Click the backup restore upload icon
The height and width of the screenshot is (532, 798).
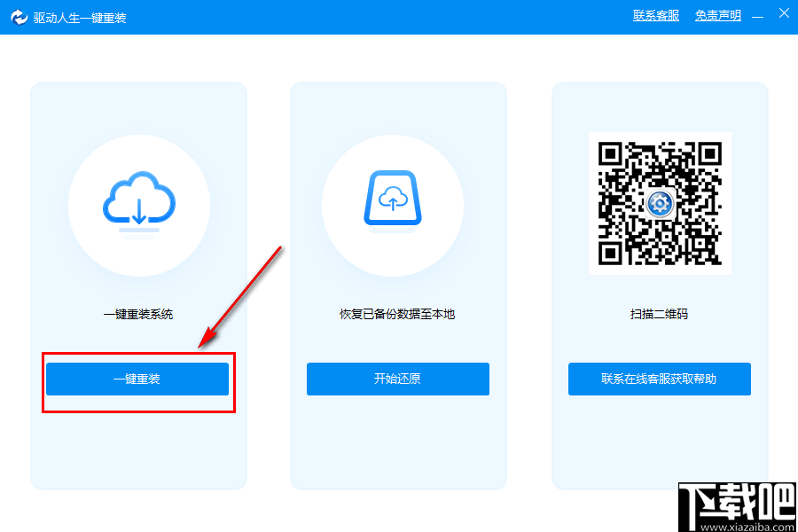(x=393, y=200)
